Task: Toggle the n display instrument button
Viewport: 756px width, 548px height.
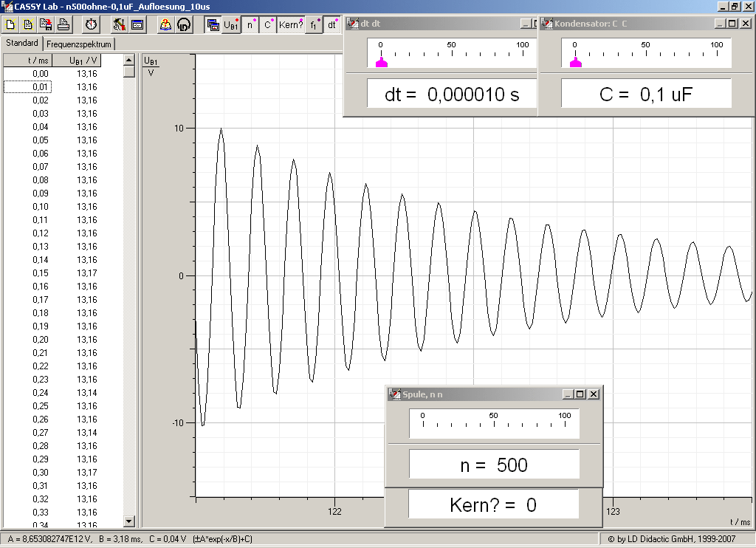Action: coord(250,24)
